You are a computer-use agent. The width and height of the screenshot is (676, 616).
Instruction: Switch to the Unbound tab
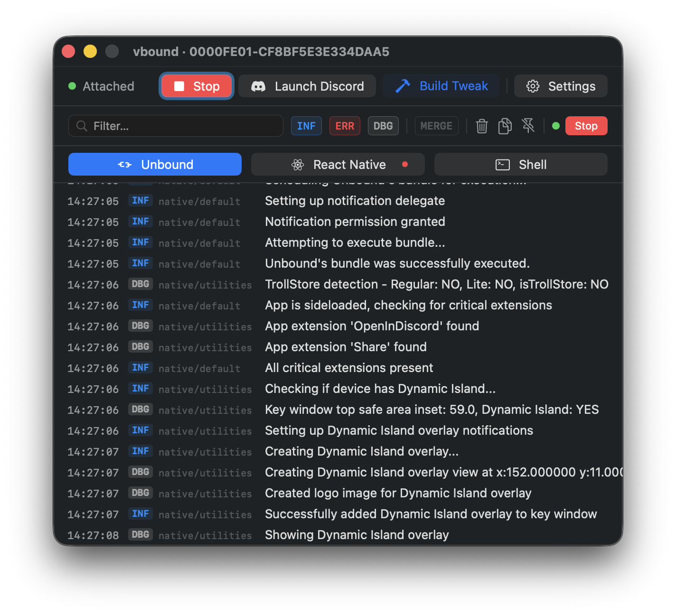pyautogui.click(x=155, y=164)
